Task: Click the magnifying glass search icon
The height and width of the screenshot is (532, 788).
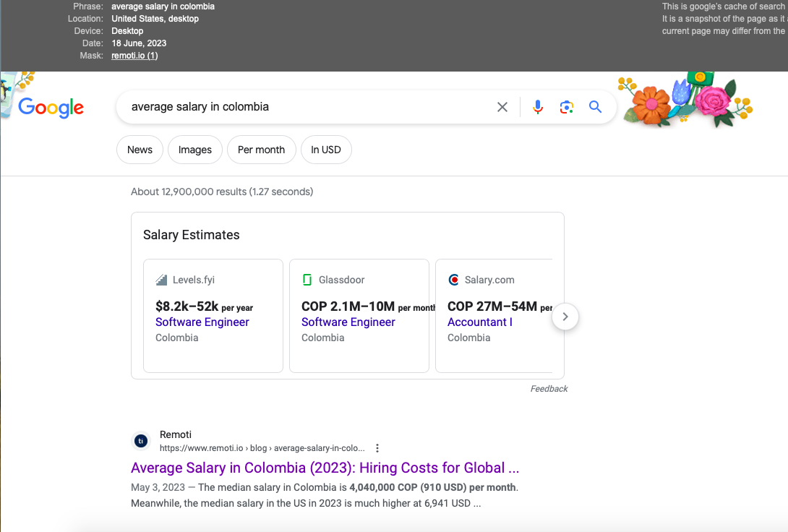Action: click(x=595, y=106)
